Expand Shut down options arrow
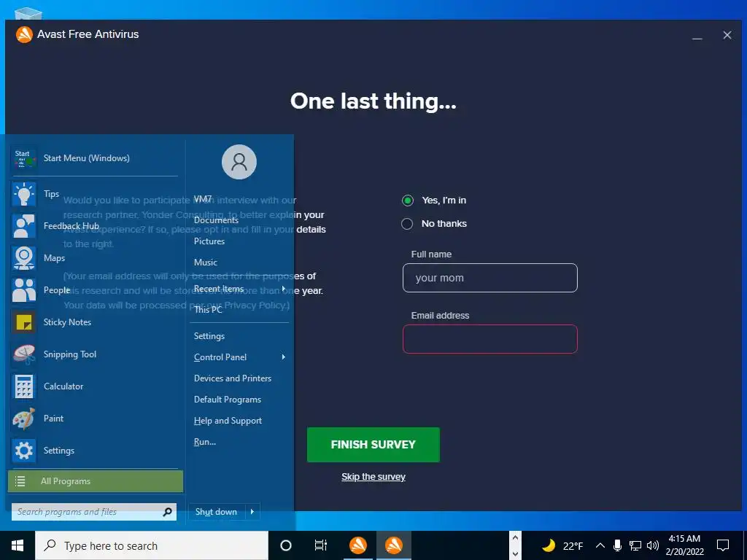This screenshot has height=560, width=747. coord(252,512)
